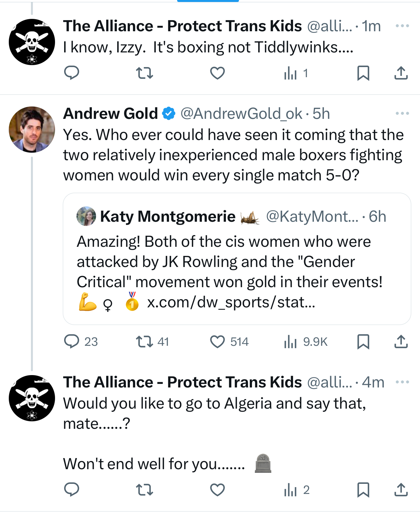Reply to Andrew Gold's tweet with 23 replies
Screen dimensions: 420x519
(x=72, y=342)
